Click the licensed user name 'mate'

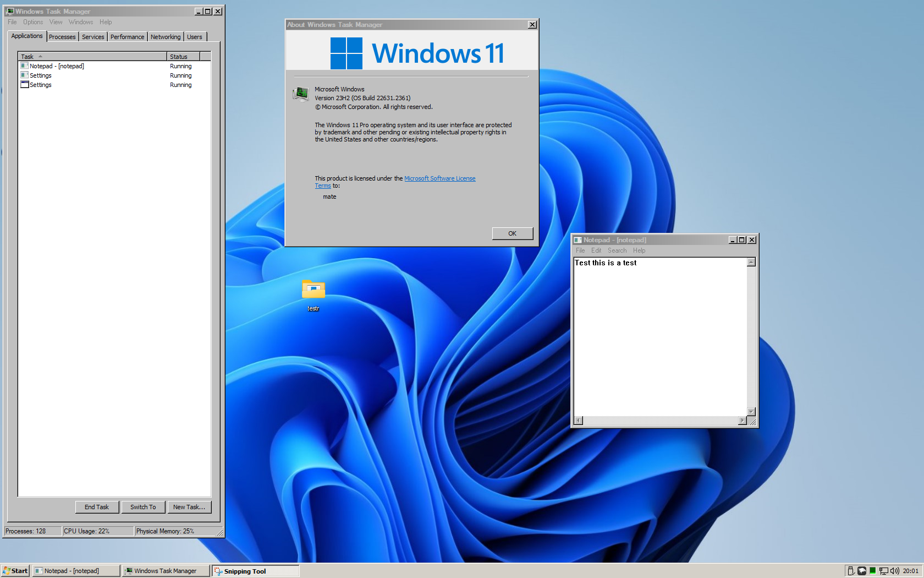pyautogui.click(x=329, y=197)
